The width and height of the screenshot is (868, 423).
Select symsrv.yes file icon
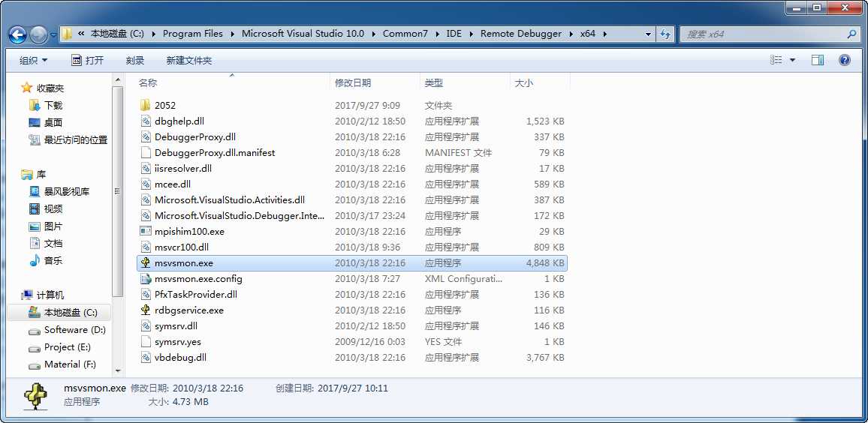click(x=145, y=342)
